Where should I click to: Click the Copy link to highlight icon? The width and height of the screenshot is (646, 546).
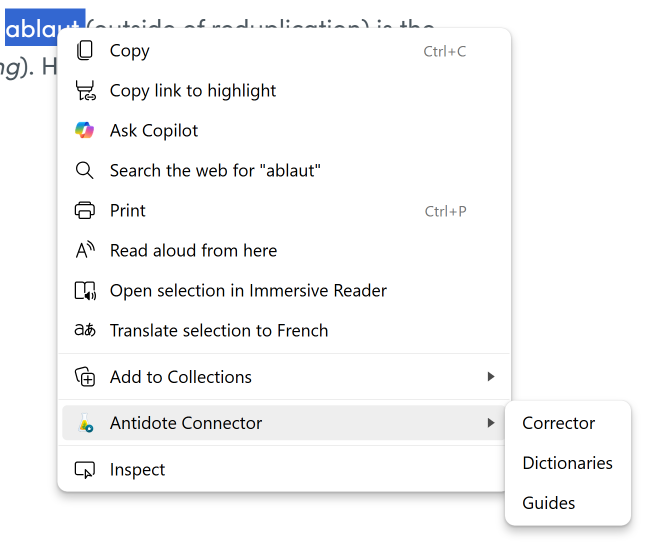(85, 91)
